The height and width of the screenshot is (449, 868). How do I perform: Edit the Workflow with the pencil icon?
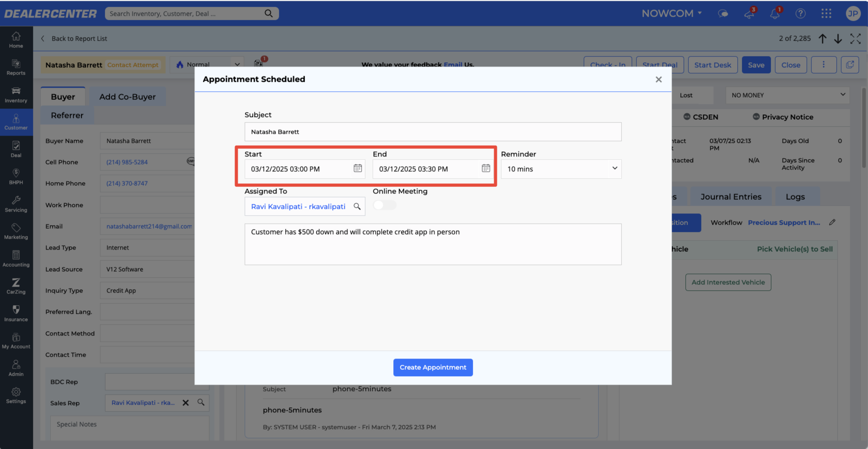click(x=832, y=222)
